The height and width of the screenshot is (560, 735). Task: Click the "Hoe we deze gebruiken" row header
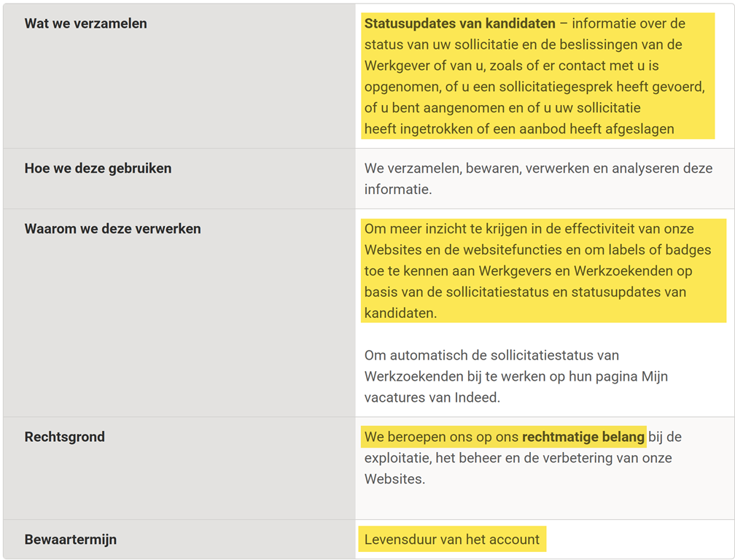[x=98, y=168]
